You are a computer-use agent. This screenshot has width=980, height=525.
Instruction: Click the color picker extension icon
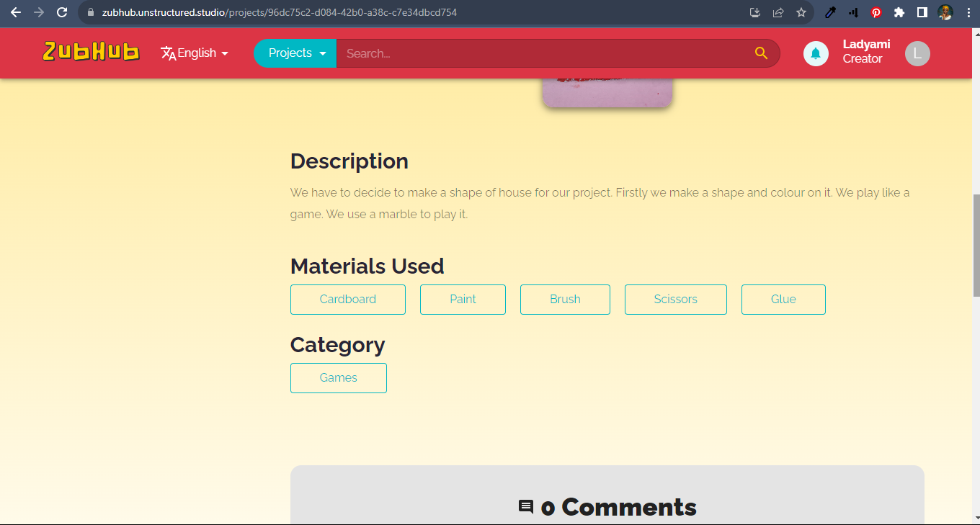829,12
